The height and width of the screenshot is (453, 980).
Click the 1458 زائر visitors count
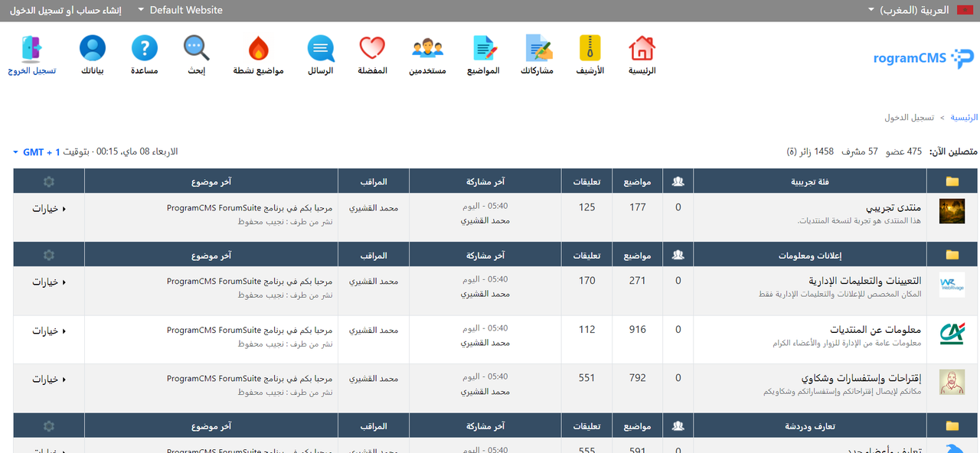click(x=810, y=152)
